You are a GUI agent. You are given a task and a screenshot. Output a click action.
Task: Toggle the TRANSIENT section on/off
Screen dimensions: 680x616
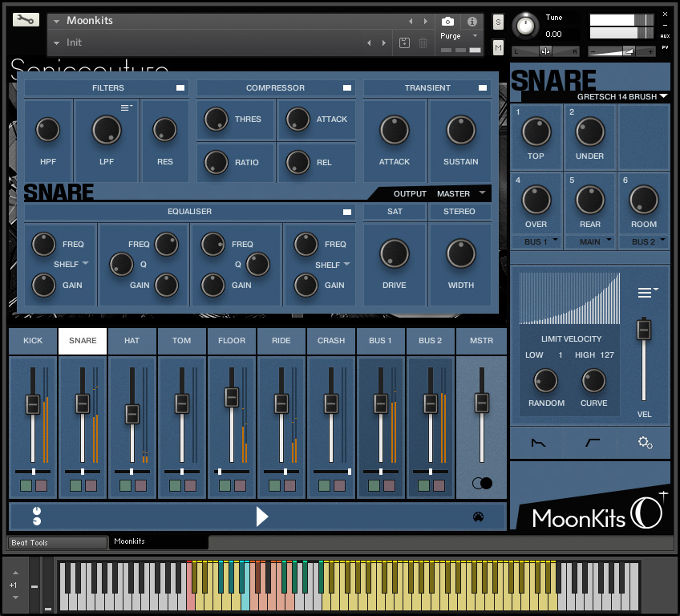[482, 88]
